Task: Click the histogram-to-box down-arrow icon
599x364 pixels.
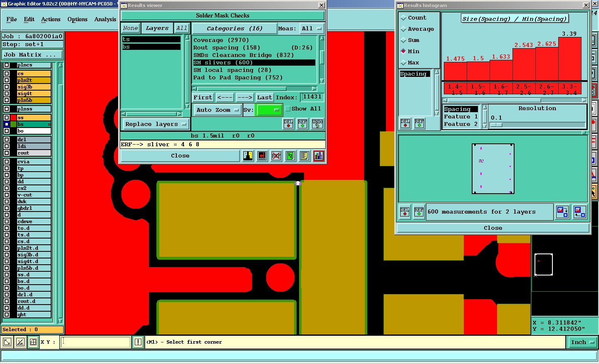Action: pyautogui.click(x=562, y=212)
